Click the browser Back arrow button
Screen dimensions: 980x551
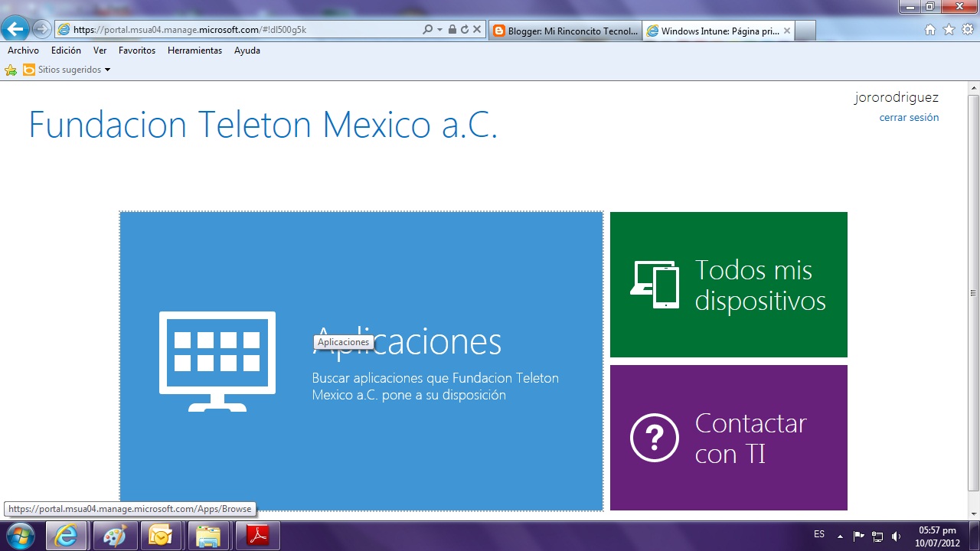point(15,29)
